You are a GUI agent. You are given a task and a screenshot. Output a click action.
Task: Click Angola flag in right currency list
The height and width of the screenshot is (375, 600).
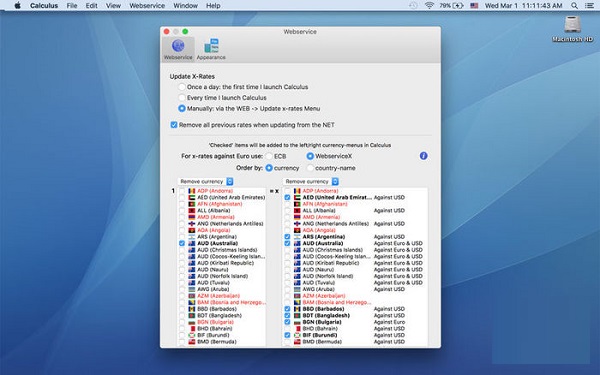297,230
